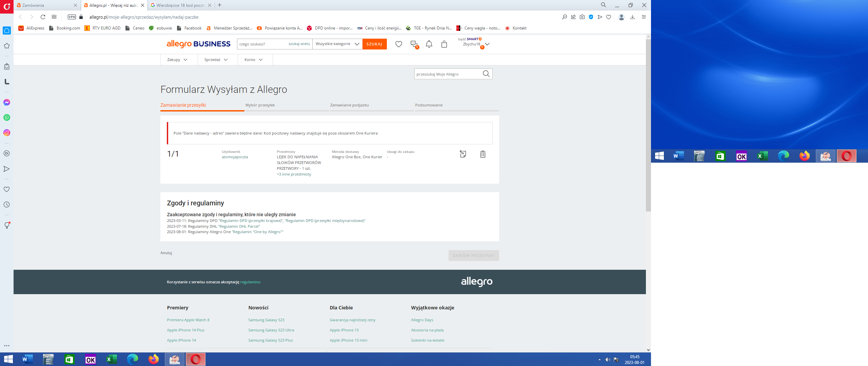Open Instagram in Opera sidebar
Screen dimensions: 868x366
(x=7, y=133)
